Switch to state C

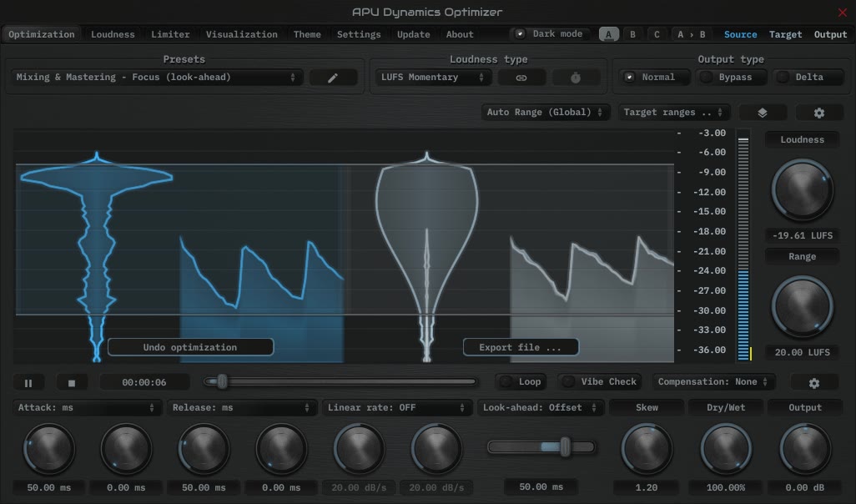pos(657,34)
